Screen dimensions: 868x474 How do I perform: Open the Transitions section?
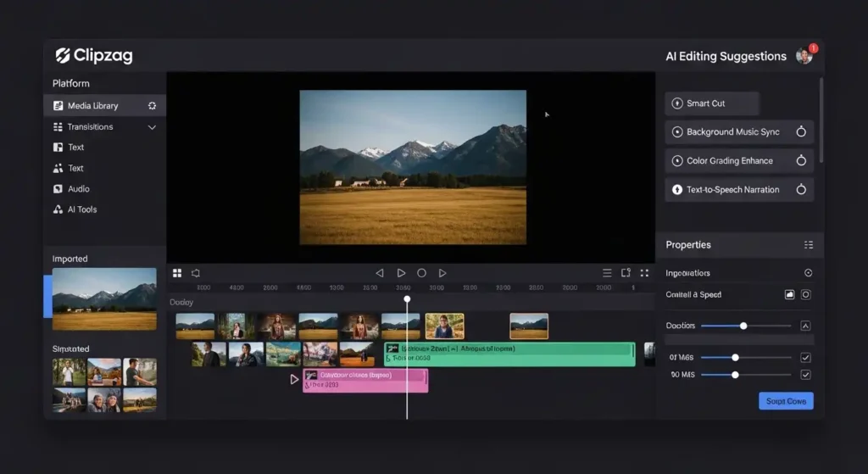pos(104,127)
